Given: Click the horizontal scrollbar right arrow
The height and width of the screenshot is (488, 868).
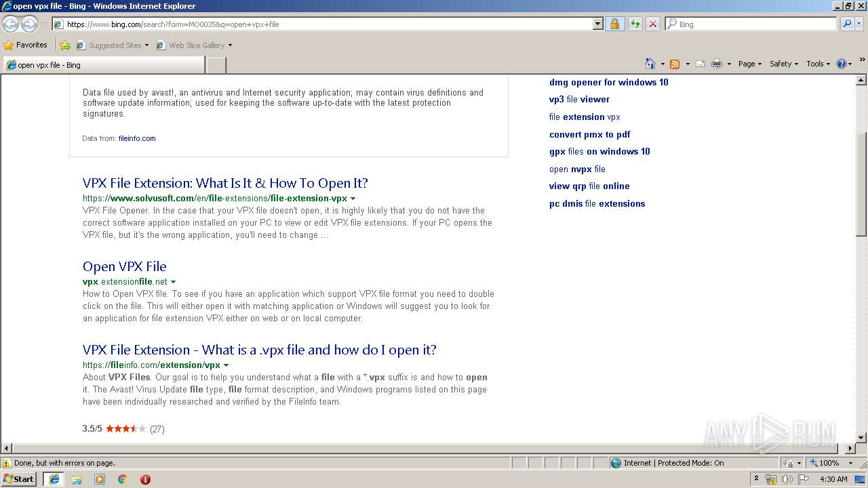Looking at the screenshot, I should 850,449.
